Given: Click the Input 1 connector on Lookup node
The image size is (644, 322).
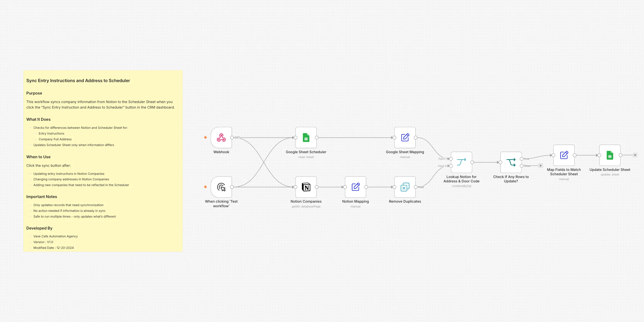Looking at the screenshot, I should pyautogui.click(x=451, y=159).
